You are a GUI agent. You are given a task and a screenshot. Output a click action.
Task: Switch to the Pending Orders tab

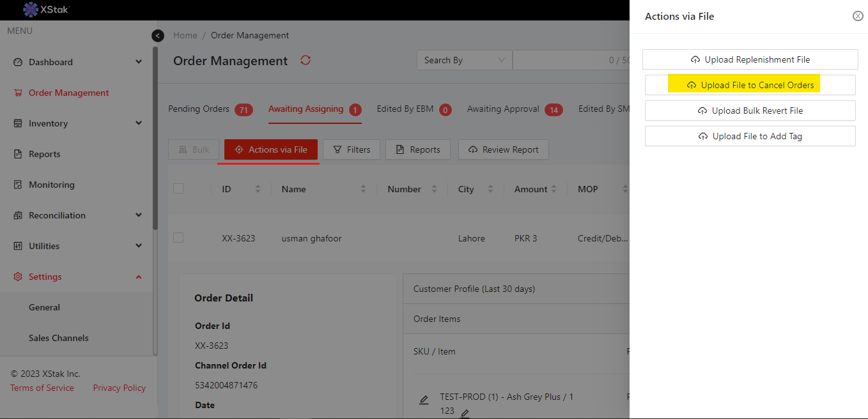pyautogui.click(x=199, y=109)
